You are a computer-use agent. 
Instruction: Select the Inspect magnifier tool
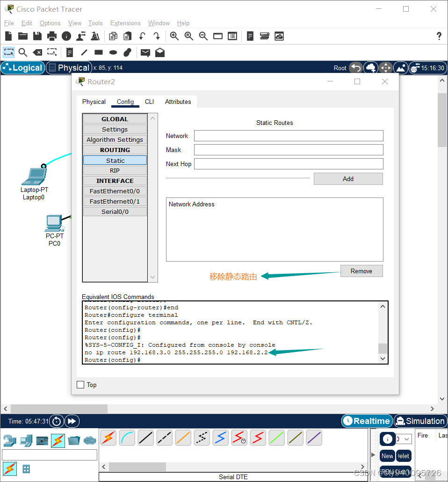point(23,52)
